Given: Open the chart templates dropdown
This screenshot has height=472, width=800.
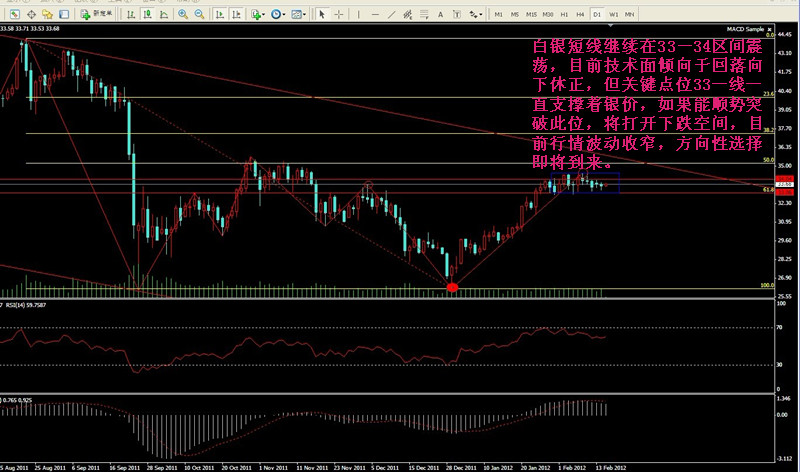Looking at the screenshot, I should (x=297, y=14).
